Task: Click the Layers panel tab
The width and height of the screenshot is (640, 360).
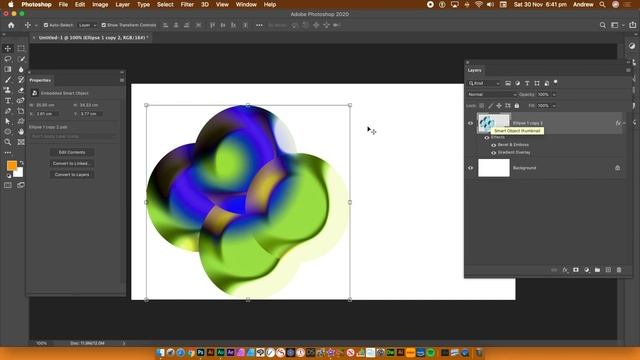Action: 475,70
